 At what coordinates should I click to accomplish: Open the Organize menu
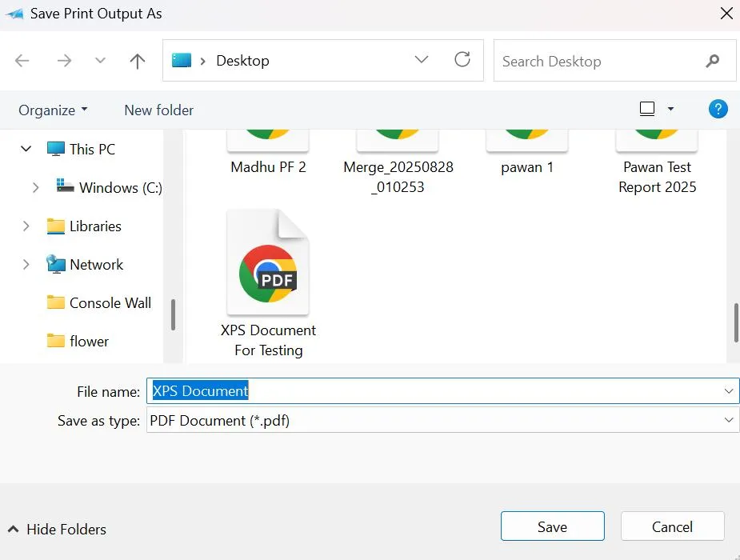53,110
